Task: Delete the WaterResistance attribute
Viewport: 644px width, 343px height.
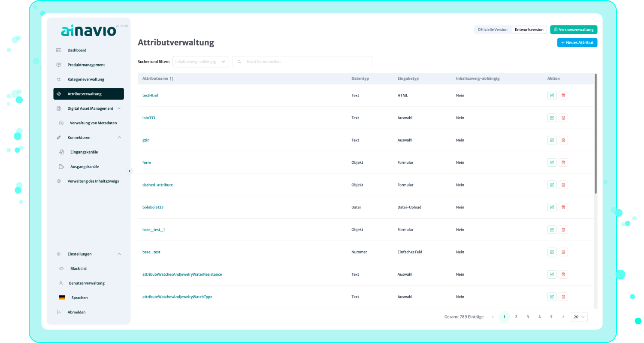Action: click(563, 274)
